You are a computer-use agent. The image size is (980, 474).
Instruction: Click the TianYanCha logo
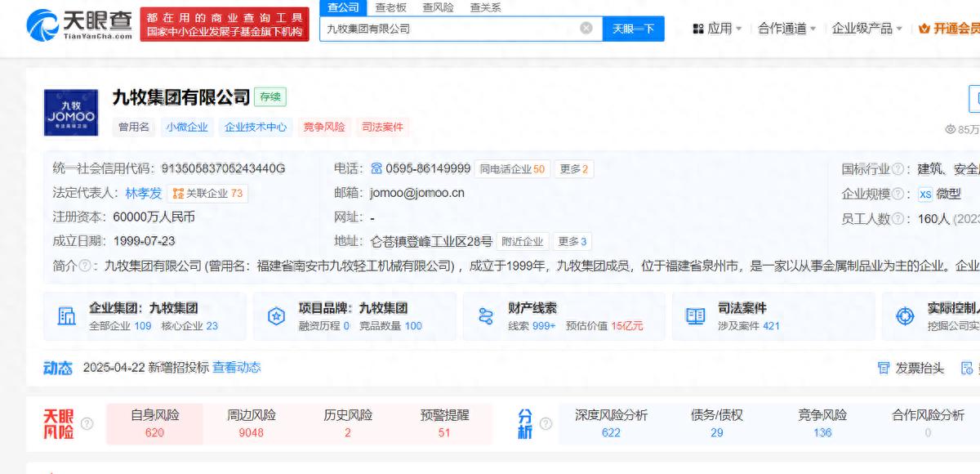79,25
